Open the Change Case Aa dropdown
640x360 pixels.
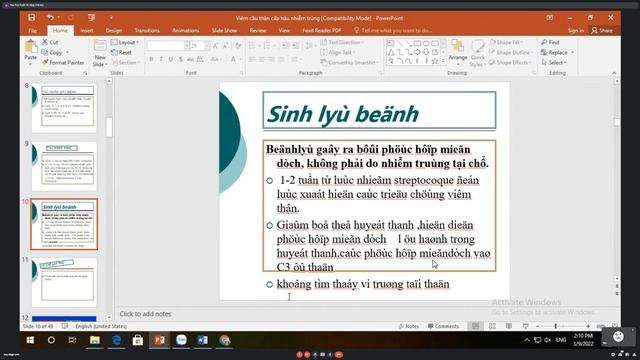(x=215, y=60)
